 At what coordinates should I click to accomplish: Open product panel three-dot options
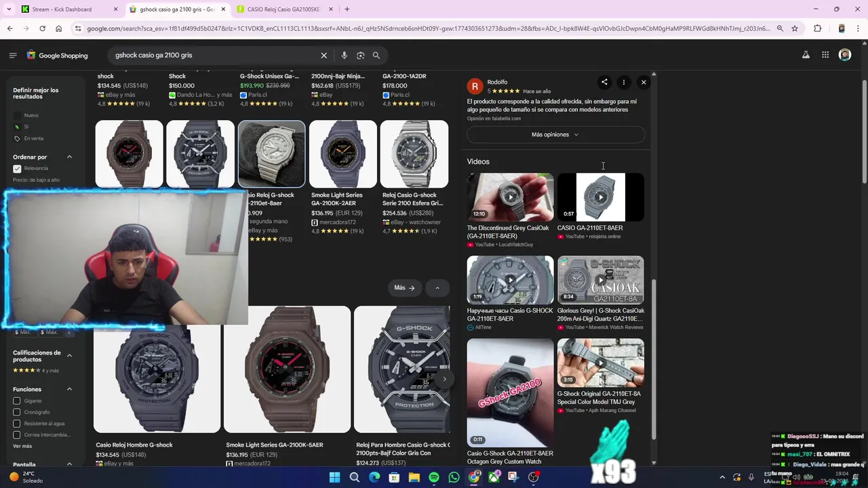coord(624,83)
